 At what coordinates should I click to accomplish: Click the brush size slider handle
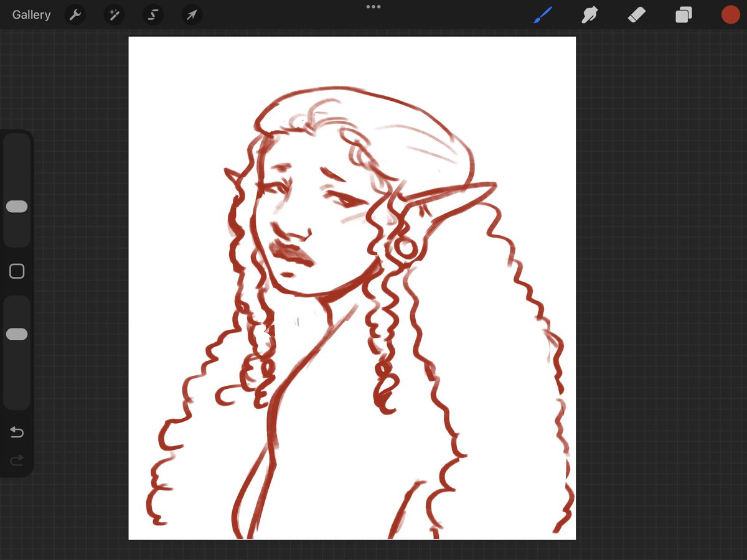pyautogui.click(x=17, y=207)
